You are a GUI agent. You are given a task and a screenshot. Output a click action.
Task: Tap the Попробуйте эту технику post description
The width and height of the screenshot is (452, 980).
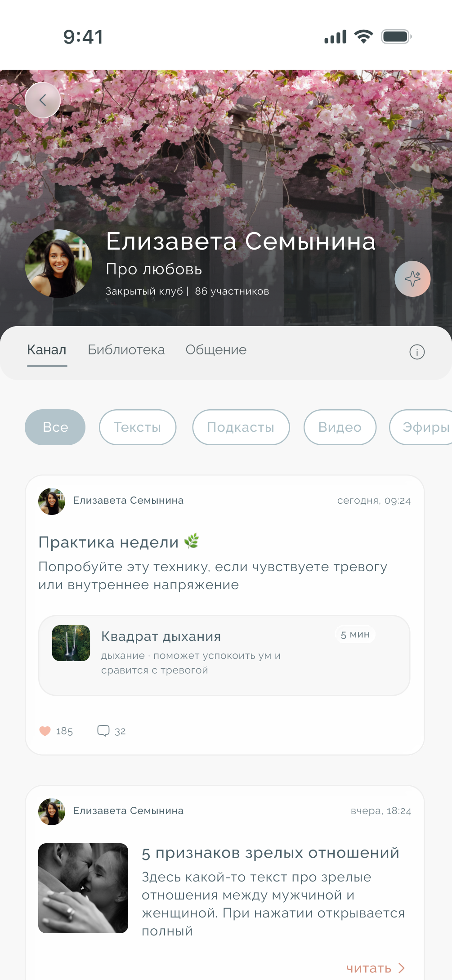coord(213,576)
